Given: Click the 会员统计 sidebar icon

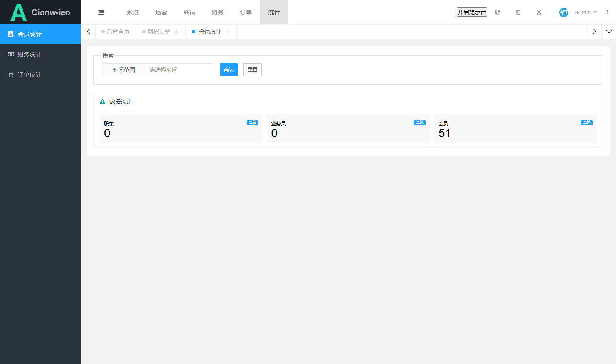Looking at the screenshot, I should [11, 34].
